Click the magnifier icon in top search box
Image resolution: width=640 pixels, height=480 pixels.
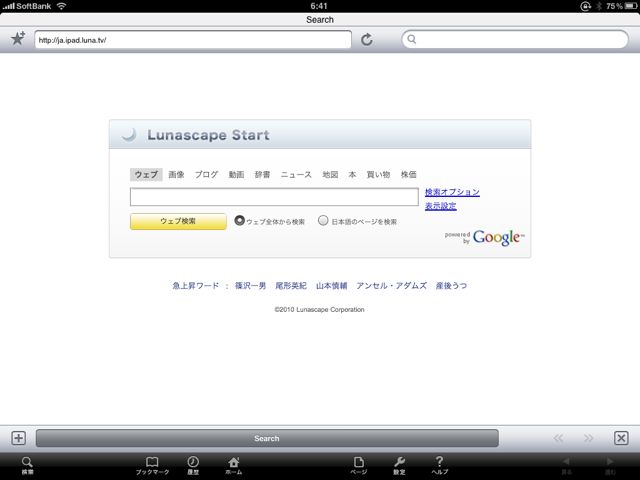[x=412, y=39]
